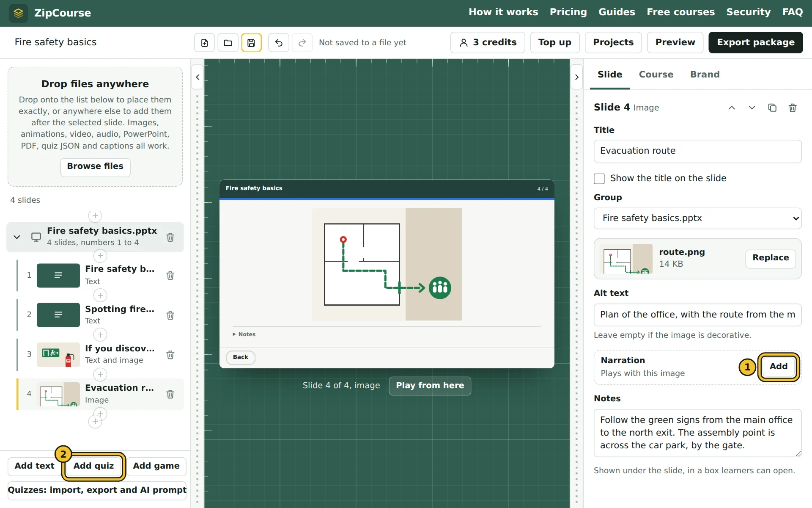Delete the Fire safety basics.pptx group
The image size is (812, 508).
coord(170,237)
